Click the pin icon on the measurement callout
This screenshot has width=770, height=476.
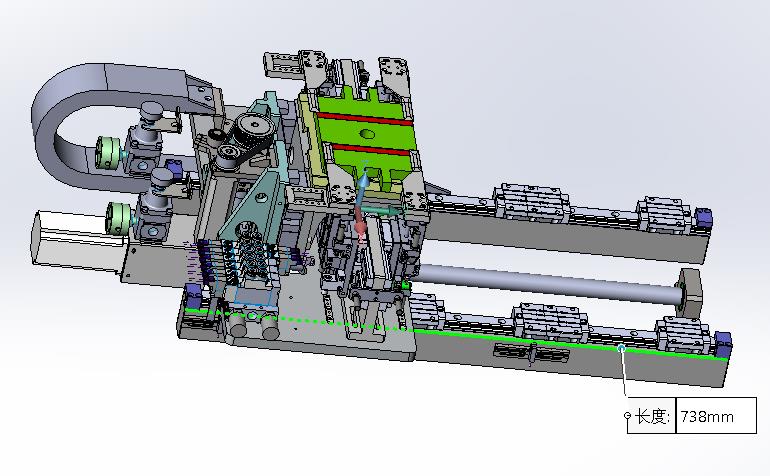pos(627,416)
